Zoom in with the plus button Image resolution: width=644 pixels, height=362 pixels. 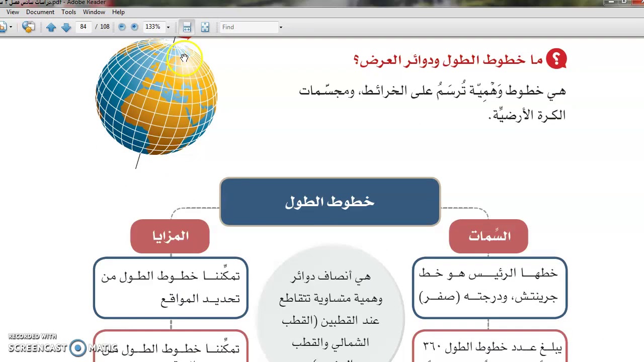click(134, 27)
